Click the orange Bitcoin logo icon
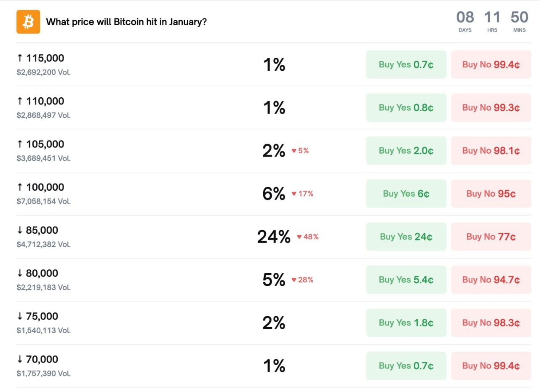The image size is (539, 392). [28, 22]
